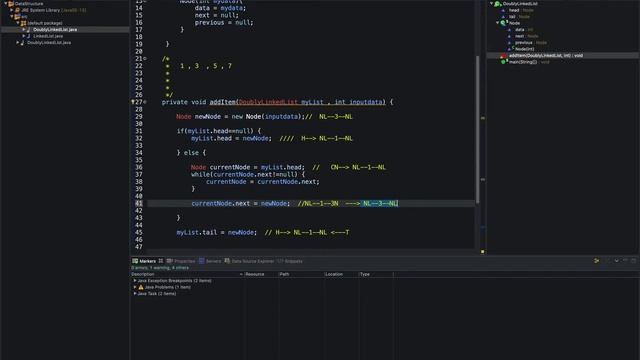Toggle folding for the comment at line 21
The image size is (640, 360).
pyautogui.click(x=145, y=59)
